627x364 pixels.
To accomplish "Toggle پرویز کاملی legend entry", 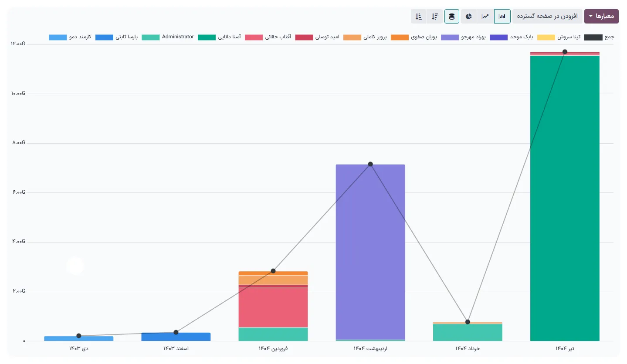I will pos(375,37).
